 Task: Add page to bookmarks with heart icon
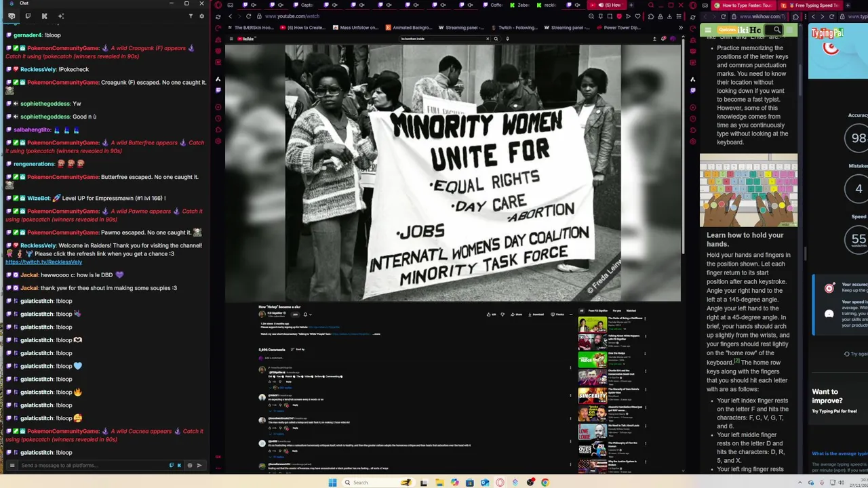pyautogui.click(x=637, y=16)
